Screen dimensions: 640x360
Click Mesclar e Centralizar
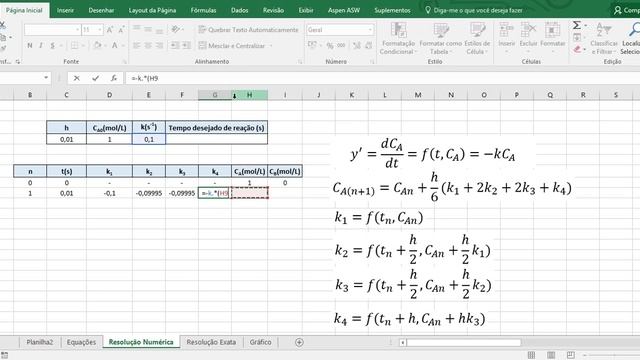pyautogui.click(x=232, y=46)
